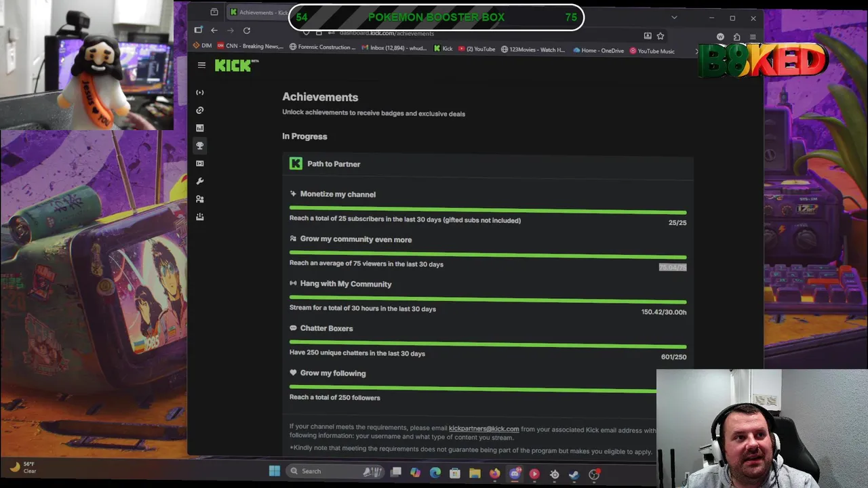The height and width of the screenshot is (488, 868).
Task: Click the Monetize my channel progress bar
Action: [x=488, y=209]
